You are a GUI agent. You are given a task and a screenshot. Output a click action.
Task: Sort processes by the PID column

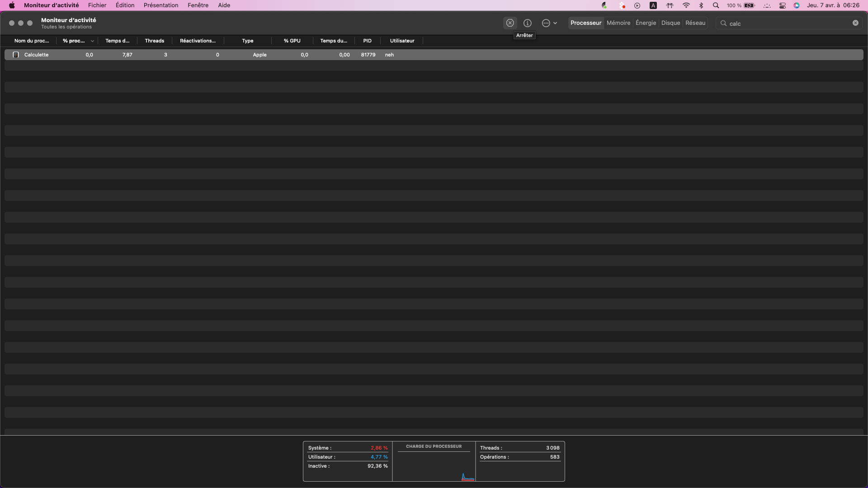pyautogui.click(x=367, y=41)
